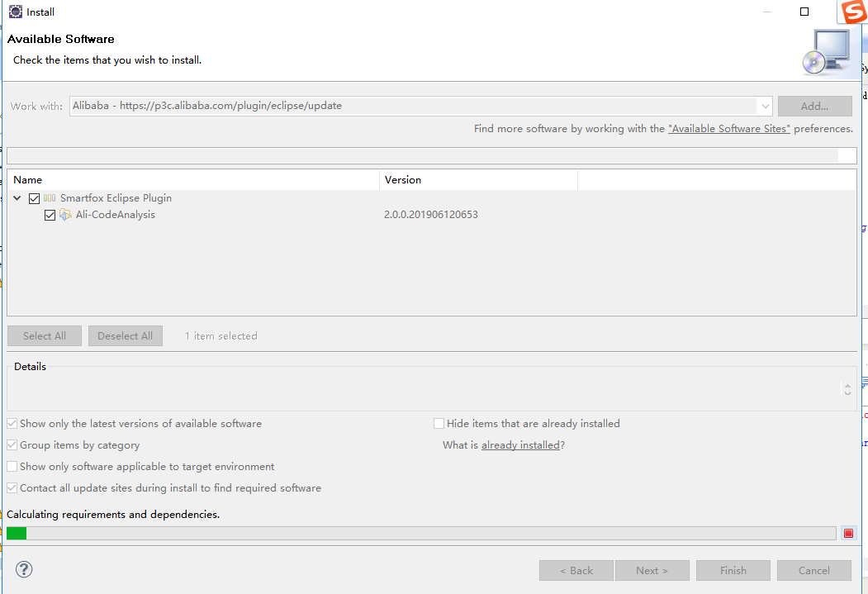868x594 pixels.
Task: Click the Select All button
Action: 45,336
